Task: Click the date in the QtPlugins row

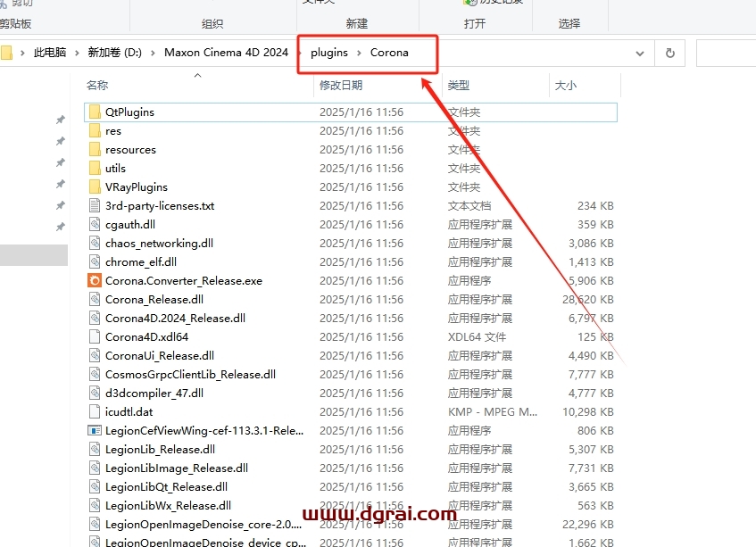Action: (x=361, y=112)
